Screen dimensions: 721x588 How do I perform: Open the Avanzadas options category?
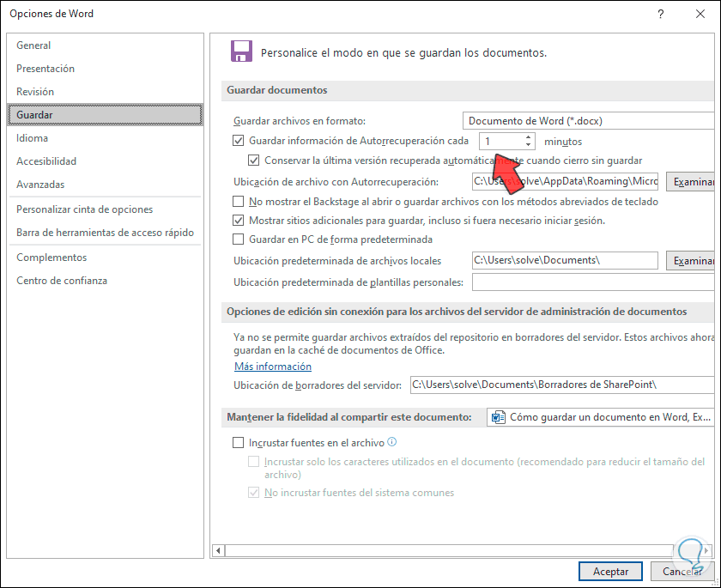click(106, 185)
